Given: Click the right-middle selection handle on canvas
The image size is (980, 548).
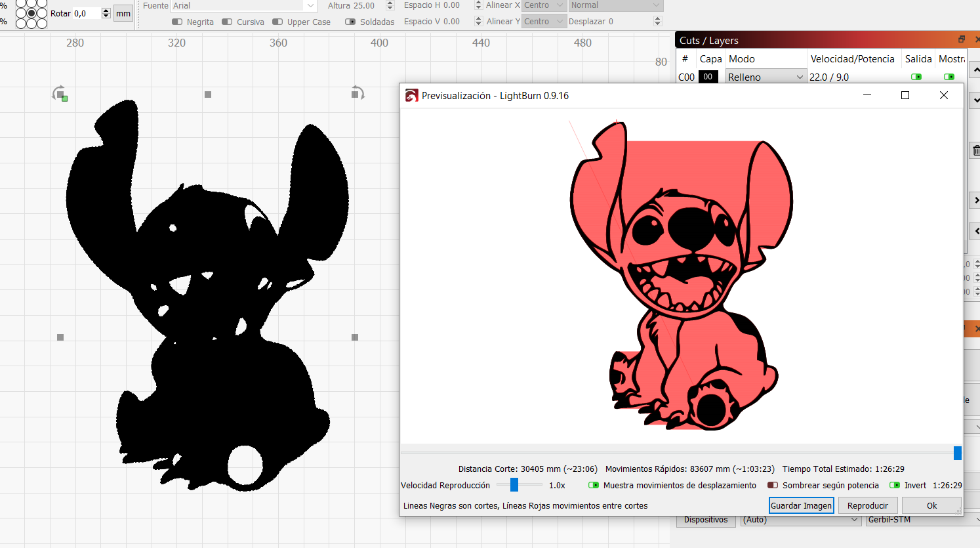Looking at the screenshot, I should click(x=355, y=337).
